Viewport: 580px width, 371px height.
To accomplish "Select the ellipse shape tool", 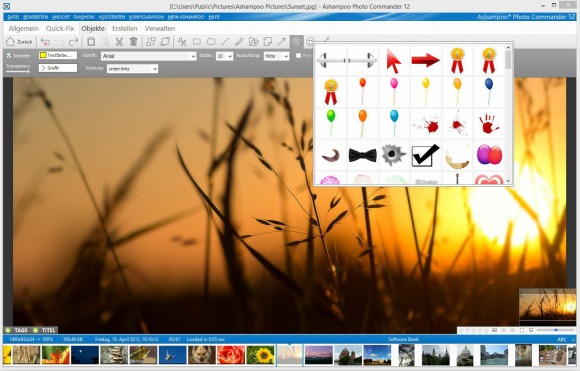I will click(211, 42).
